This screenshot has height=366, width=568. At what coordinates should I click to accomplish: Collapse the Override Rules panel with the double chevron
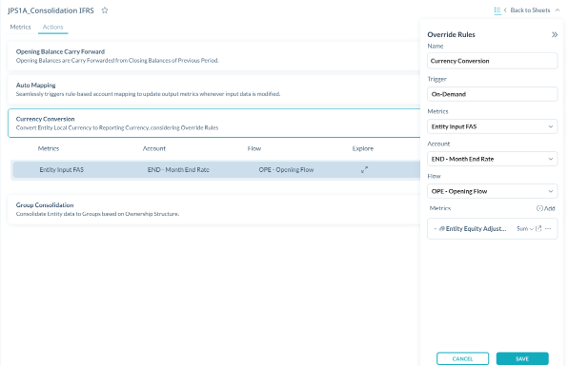(x=554, y=35)
